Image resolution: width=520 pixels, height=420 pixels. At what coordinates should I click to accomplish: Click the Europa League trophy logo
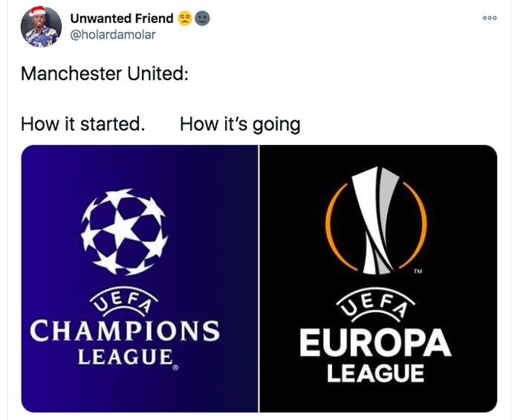377,220
